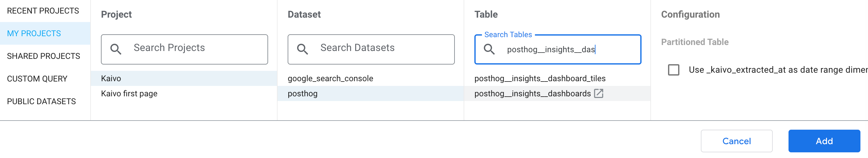Viewport: 868px width, 158px height.
Task: Click the magnifier icon in Search Tables
Action: pyautogui.click(x=489, y=49)
